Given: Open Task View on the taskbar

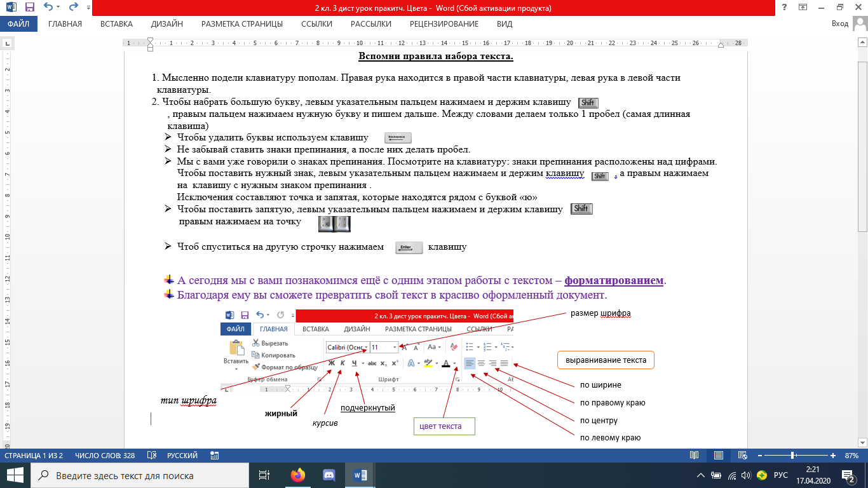Looking at the screenshot, I should pyautogui.click(x=265, y=475).
